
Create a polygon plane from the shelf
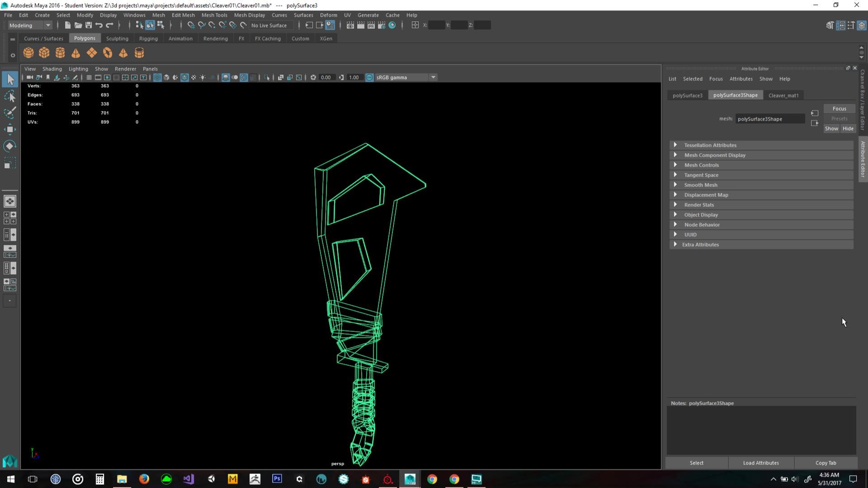(92, 53)
